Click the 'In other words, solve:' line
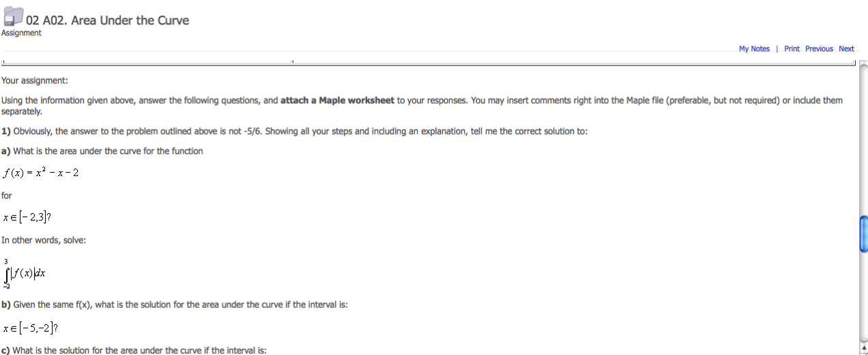Image resolution: width=868 pixels, height=355 pixels. point(44,240)
